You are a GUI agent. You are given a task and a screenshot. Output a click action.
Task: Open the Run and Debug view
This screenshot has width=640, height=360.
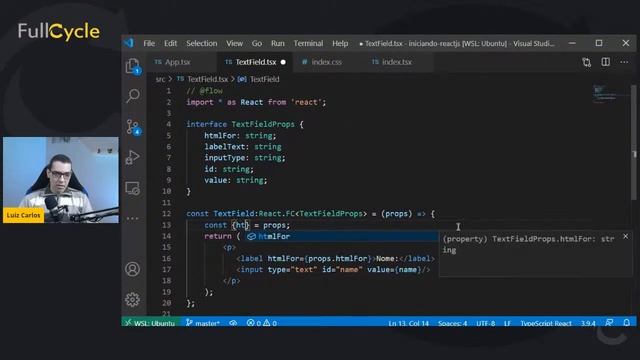coord(133,157)
